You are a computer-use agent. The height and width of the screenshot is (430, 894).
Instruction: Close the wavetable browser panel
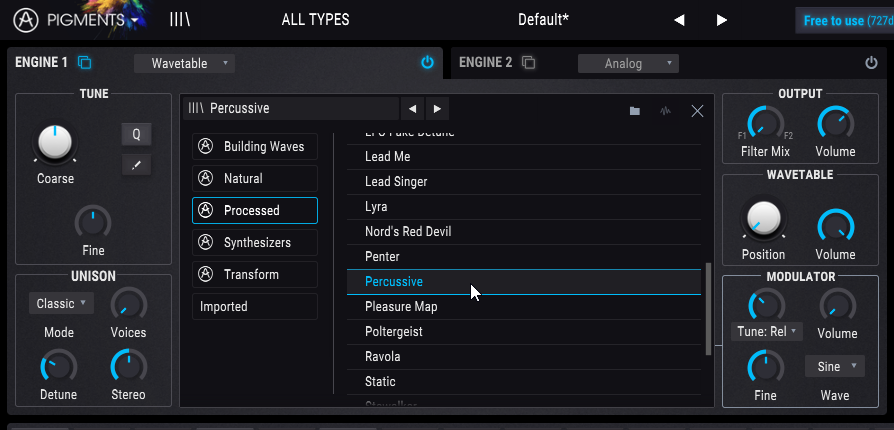pos(697,111)
